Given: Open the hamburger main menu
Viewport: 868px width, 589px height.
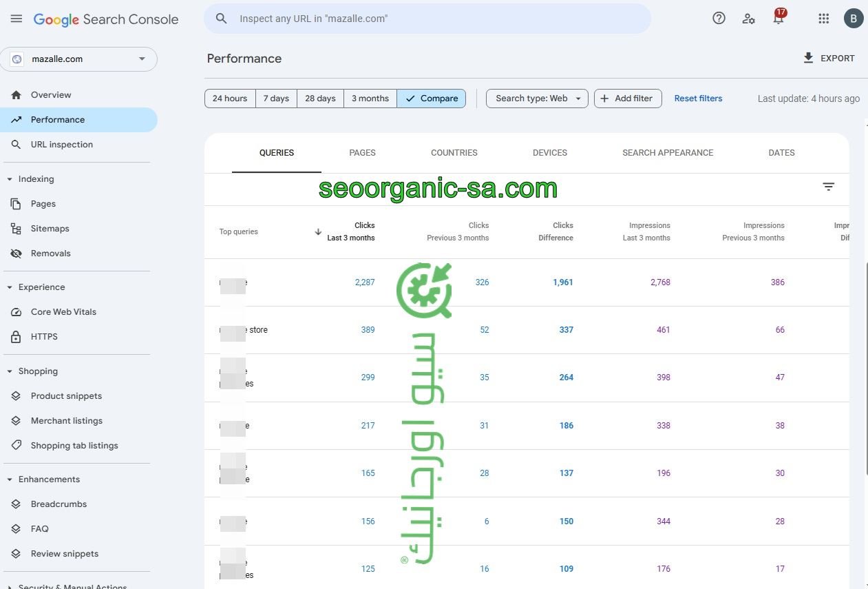Looking at the screenshot, I should (x=17, y=19).
